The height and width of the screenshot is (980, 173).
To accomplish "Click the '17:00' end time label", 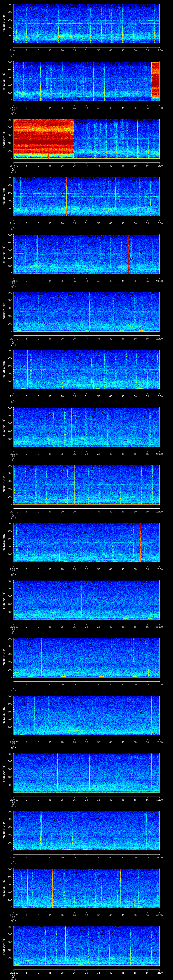I will coord(159,50).
